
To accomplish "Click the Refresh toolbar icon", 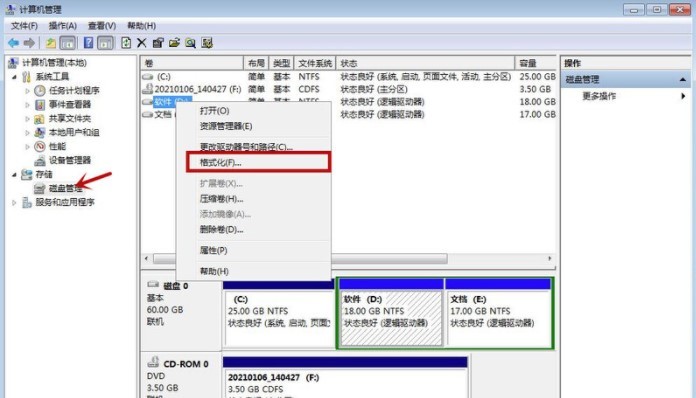I will (x=126, y=43).
